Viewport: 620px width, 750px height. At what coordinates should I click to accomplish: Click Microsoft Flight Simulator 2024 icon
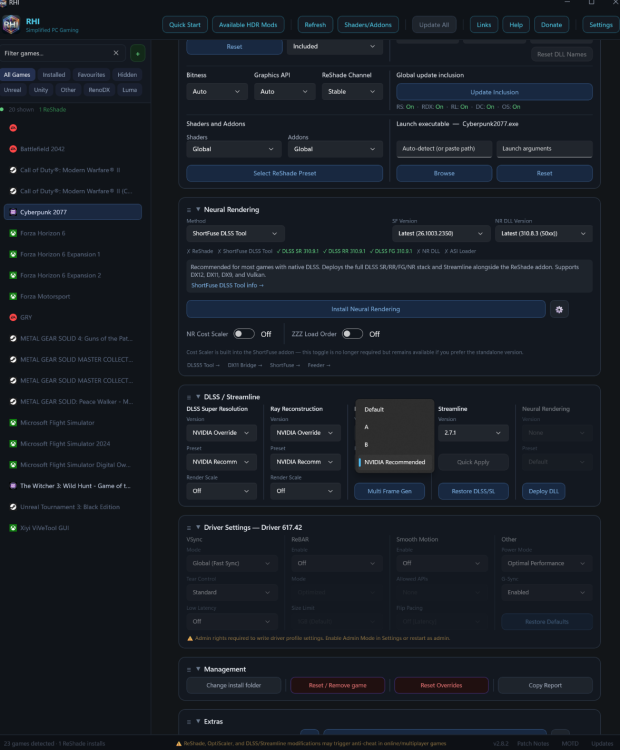coord(13,443)
